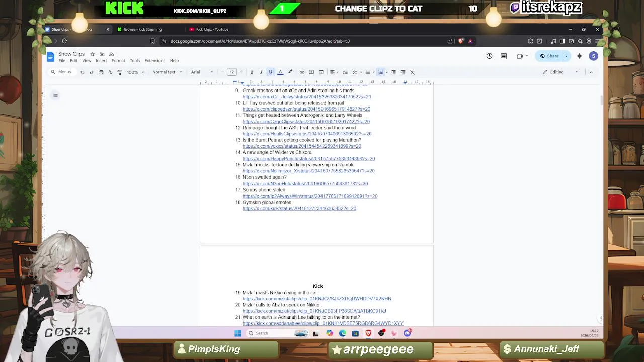Insert an image from the toolbar

click(x=321, y=72)
